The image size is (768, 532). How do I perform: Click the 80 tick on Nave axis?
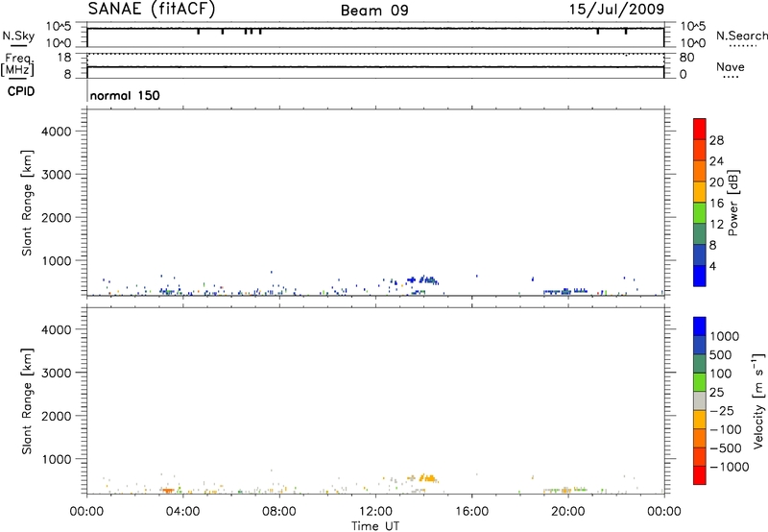click(686, 58)
